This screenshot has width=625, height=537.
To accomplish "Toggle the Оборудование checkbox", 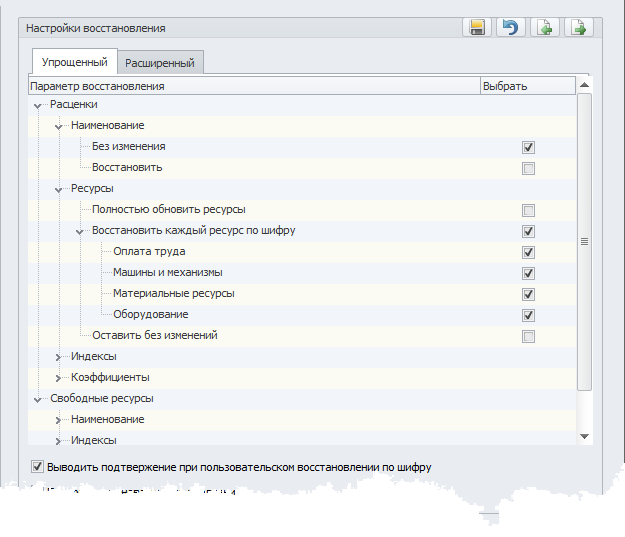I will coord(528,315).
